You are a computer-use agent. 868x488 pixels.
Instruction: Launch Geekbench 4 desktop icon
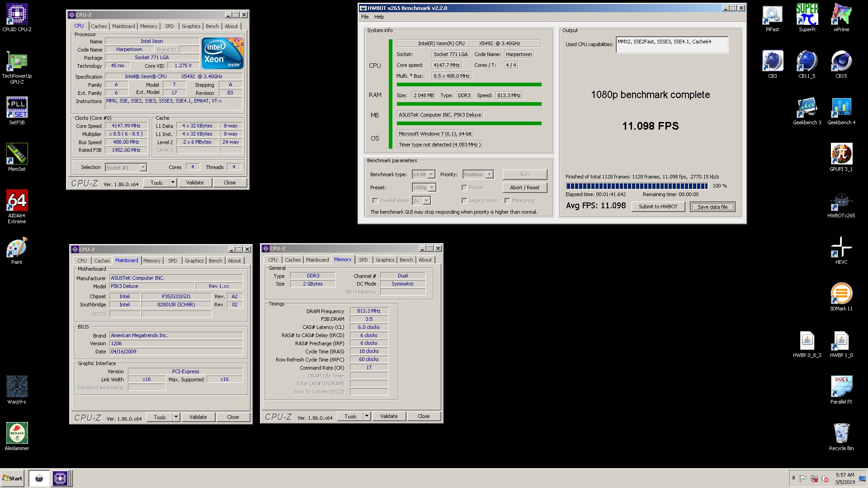[841, 111]
